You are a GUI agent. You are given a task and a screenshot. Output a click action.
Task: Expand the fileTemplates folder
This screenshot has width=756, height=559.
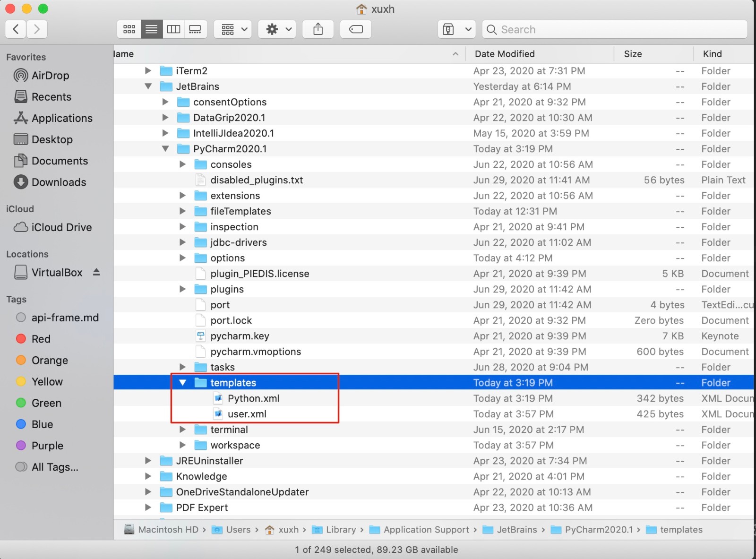(x=182, y=211)
